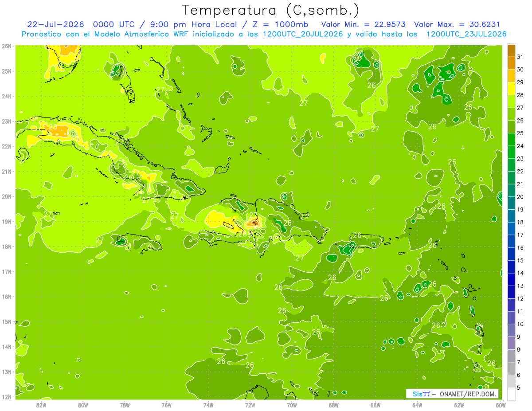
Task: Click the color bar scale label '25'
Action: point(520,133)
